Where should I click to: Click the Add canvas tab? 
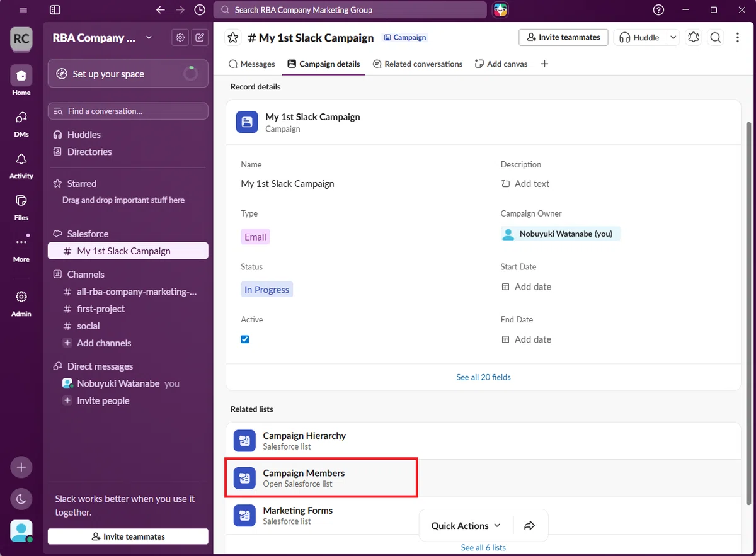tap(501, 64)
